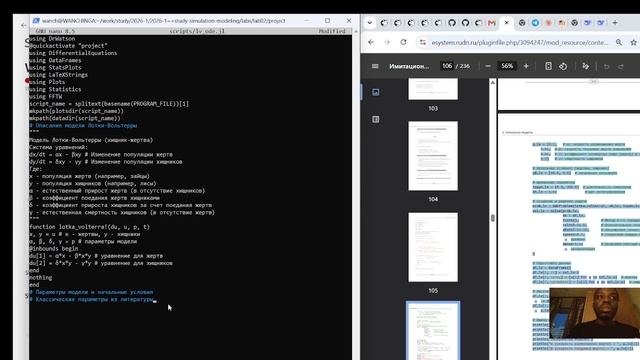This screenshot has height=360, width=640.
Task: Click the 'using Statistics' line
Action: [55, 89]
